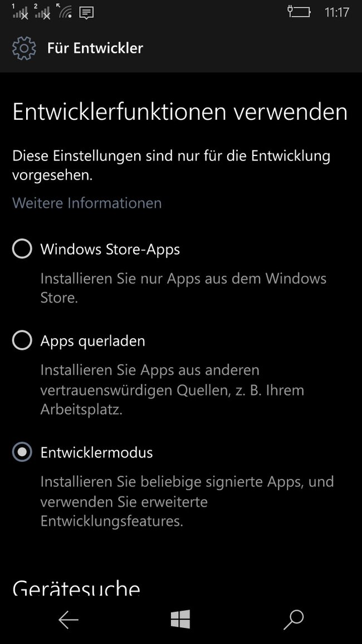Tap the battery charging indicator
Viewport: 362px width, 644px height.
299,12
